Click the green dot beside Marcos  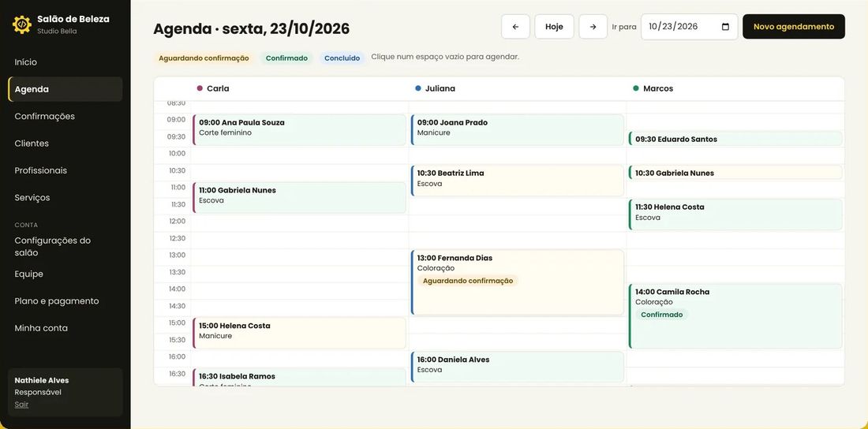pyautogui.click(x=636, y=88)
